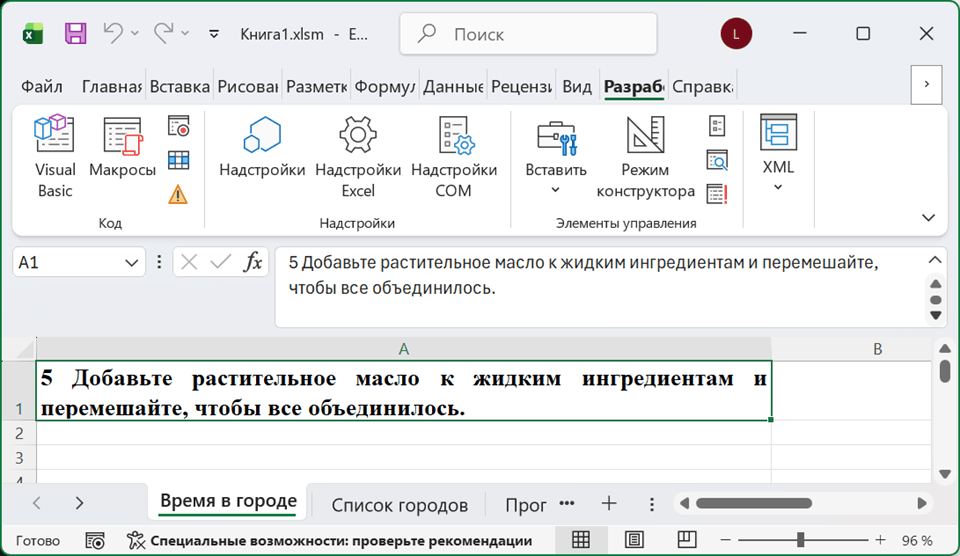Undo the last action

coord(113,33)
